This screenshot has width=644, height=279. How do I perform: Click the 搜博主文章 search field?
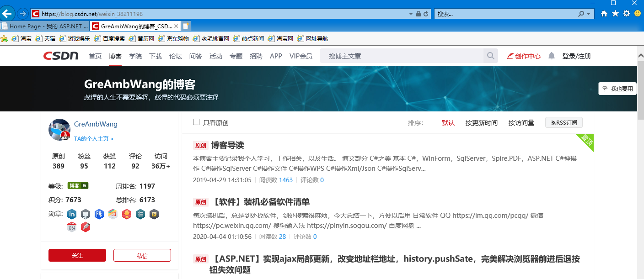[x=402, y=56]
